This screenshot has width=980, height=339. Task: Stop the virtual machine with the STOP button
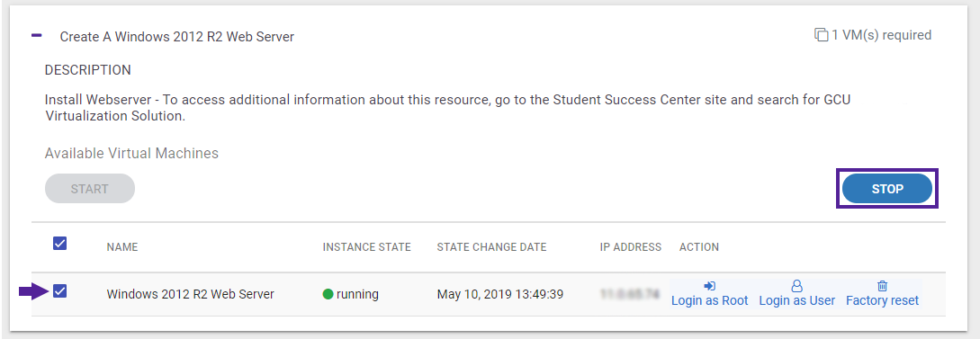887,189
